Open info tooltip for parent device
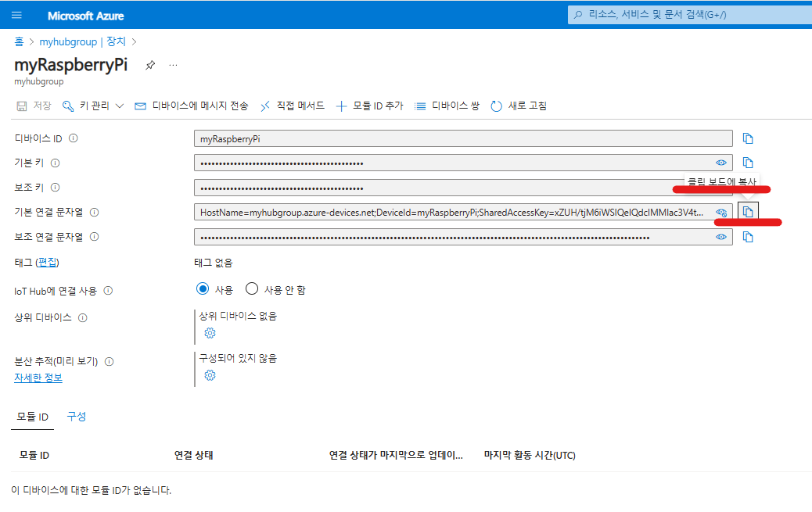The image size is (812, 512). click(x=83, y=318)
